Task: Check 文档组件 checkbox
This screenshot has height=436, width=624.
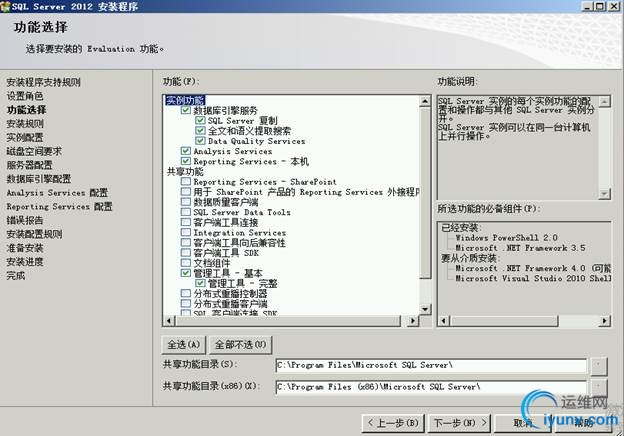Action: click(x=185, y=263)
